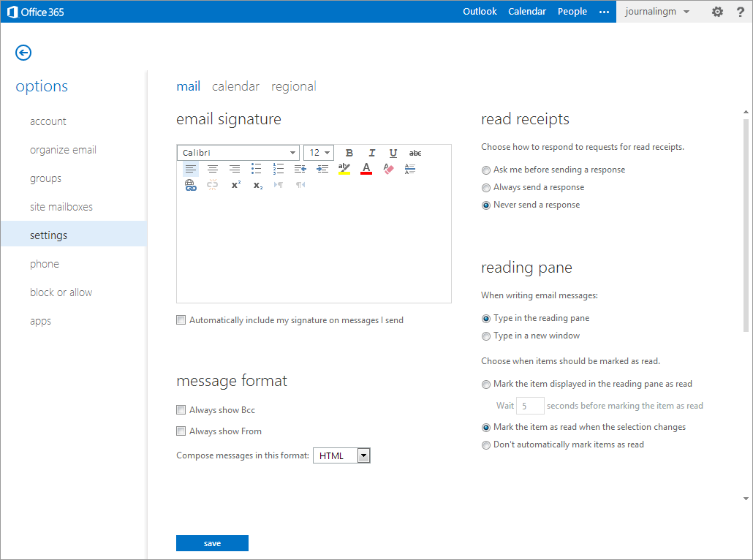Check the Always show Bcc box
This screenshot has width=753, height=560.
181,409
